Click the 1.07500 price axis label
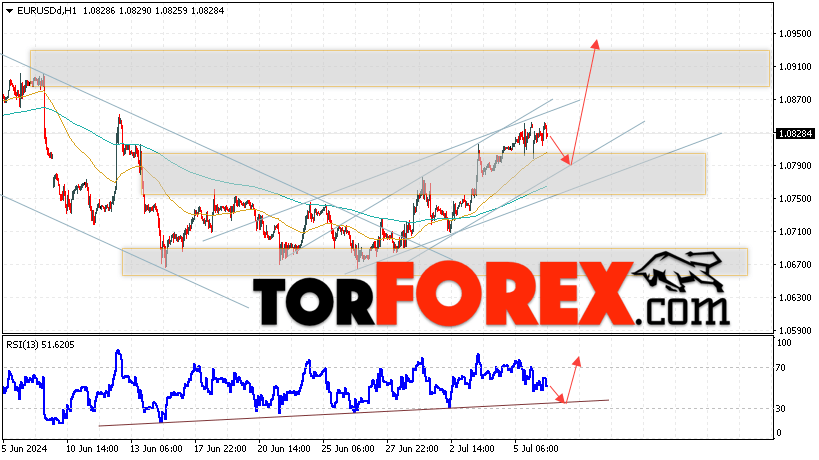Viewport: 819px width, 460px height. click(x=795, y=198)
